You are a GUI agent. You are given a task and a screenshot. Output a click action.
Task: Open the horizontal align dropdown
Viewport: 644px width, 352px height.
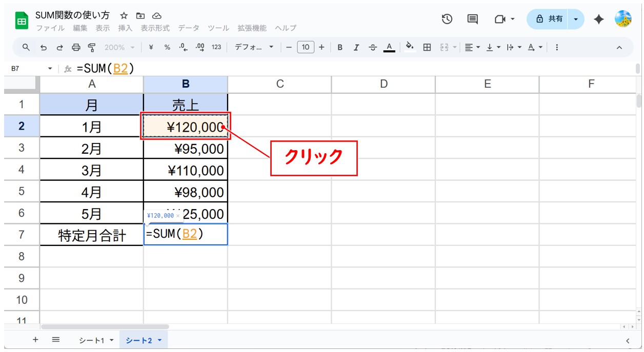[x=472, y=47]
